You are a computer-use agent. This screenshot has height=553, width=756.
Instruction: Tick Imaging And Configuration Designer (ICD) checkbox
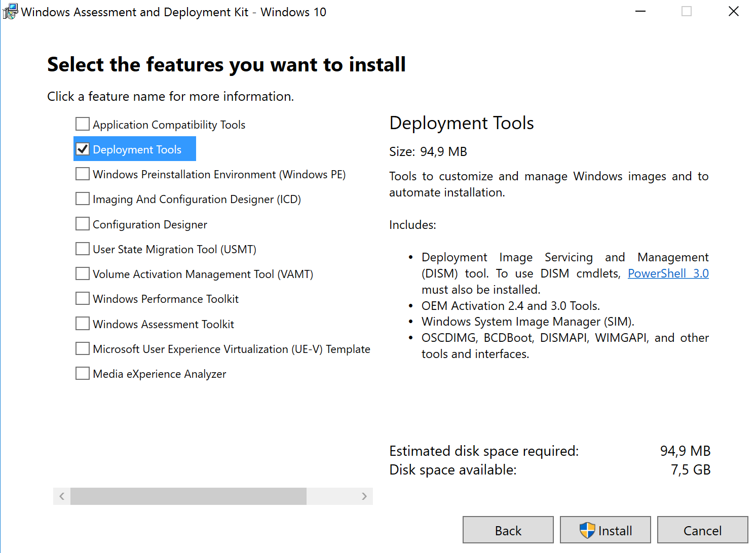(83, 199)
